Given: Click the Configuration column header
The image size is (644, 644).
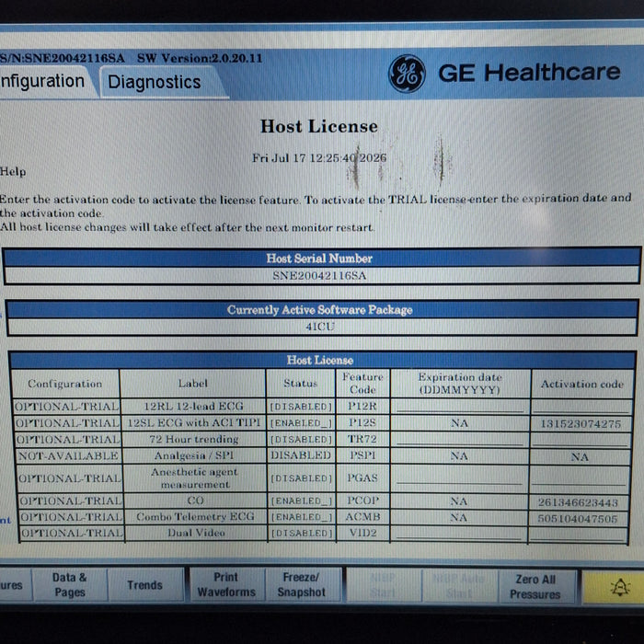Looking at the screenshot, I should 65,384.
